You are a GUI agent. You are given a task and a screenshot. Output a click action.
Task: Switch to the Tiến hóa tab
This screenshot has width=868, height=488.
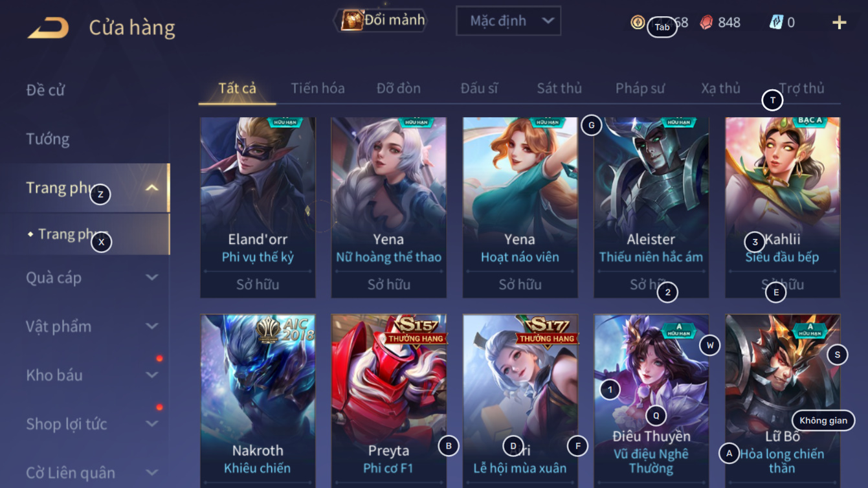tap(317, 89)
